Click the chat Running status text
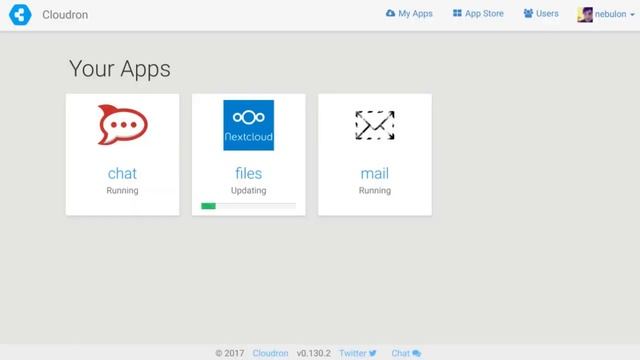This screenshot has height=360, width=640. 122,191
